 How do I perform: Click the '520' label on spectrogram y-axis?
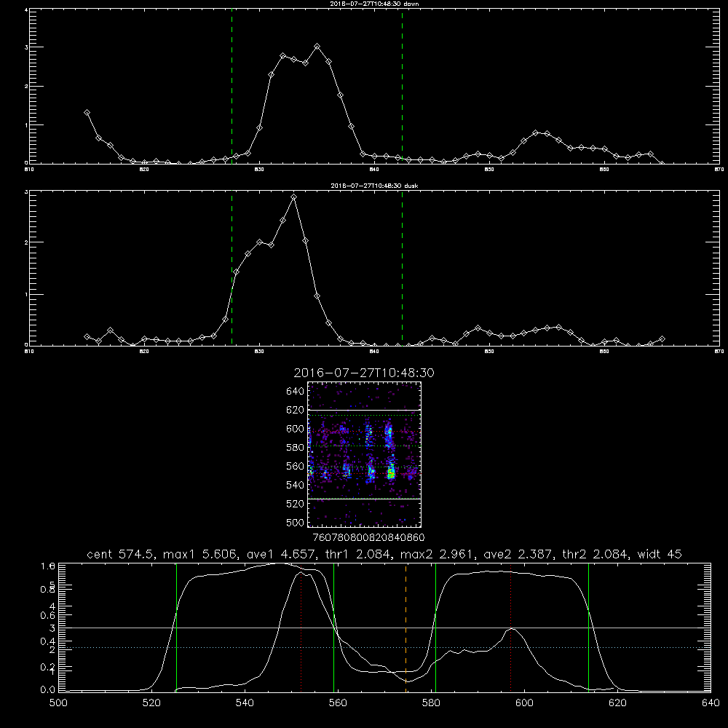point(296,504)
